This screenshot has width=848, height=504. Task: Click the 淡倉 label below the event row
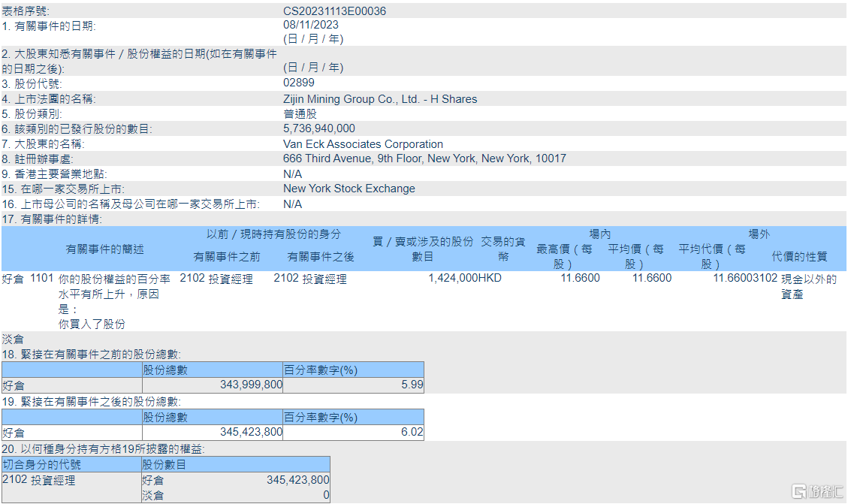(13, 339)
